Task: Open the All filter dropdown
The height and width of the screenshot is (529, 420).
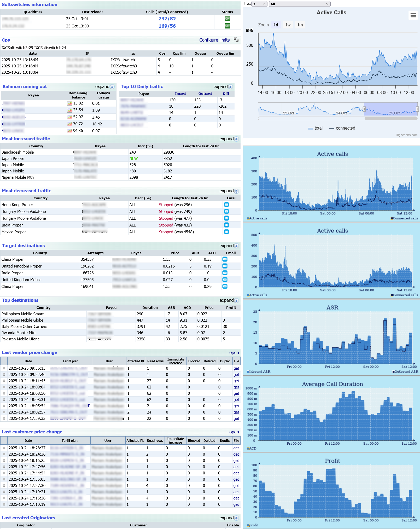Action: pos(299,4)
